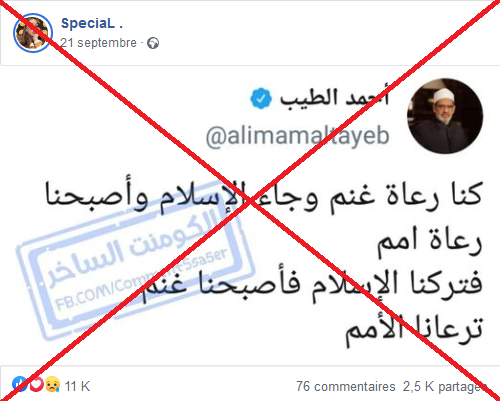500x401 pixels.
Task: Click the crying face reaction icon
Action: pos(53,384)
